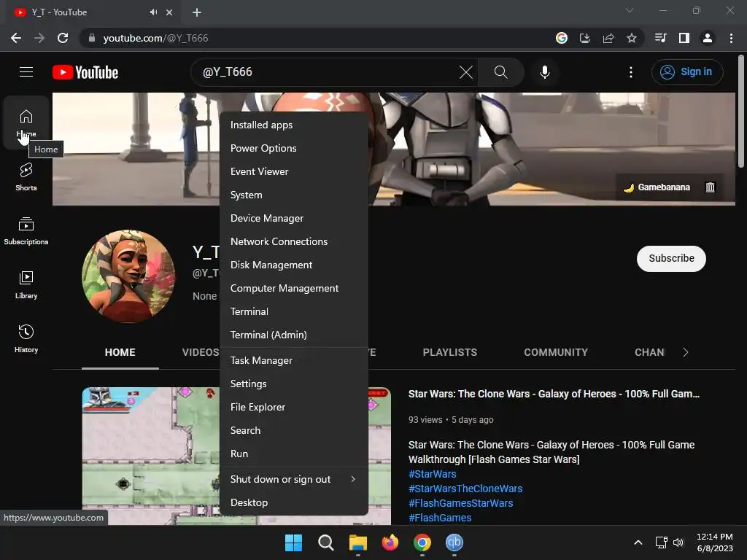This screenshot has width=747, height=560.
Task: Select the channel HOME tab
Action: (120, 352)
